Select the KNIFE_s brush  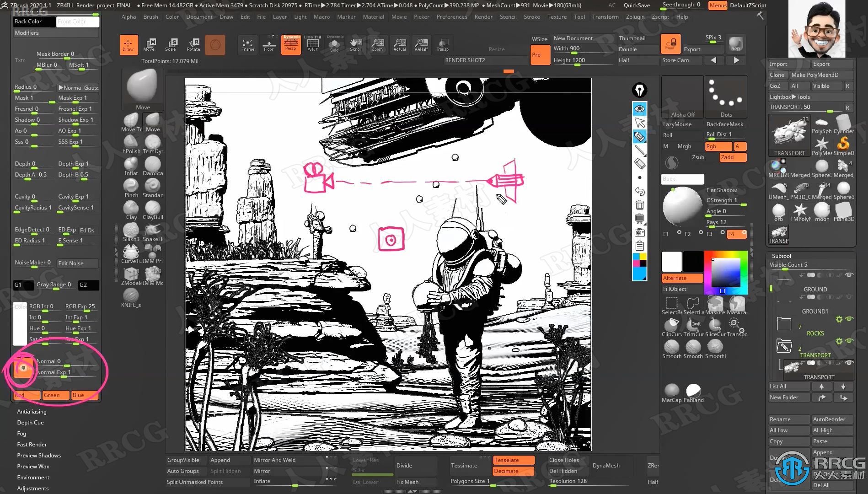coord(131,298)
